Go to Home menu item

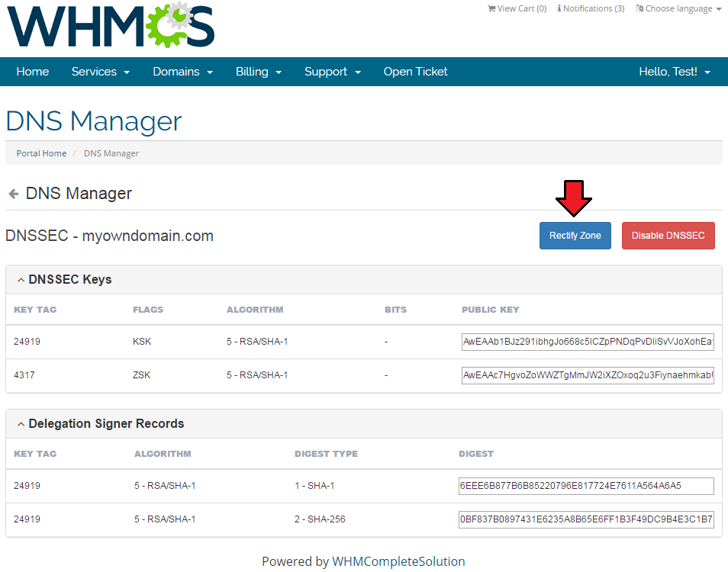[x=33, y=72]
